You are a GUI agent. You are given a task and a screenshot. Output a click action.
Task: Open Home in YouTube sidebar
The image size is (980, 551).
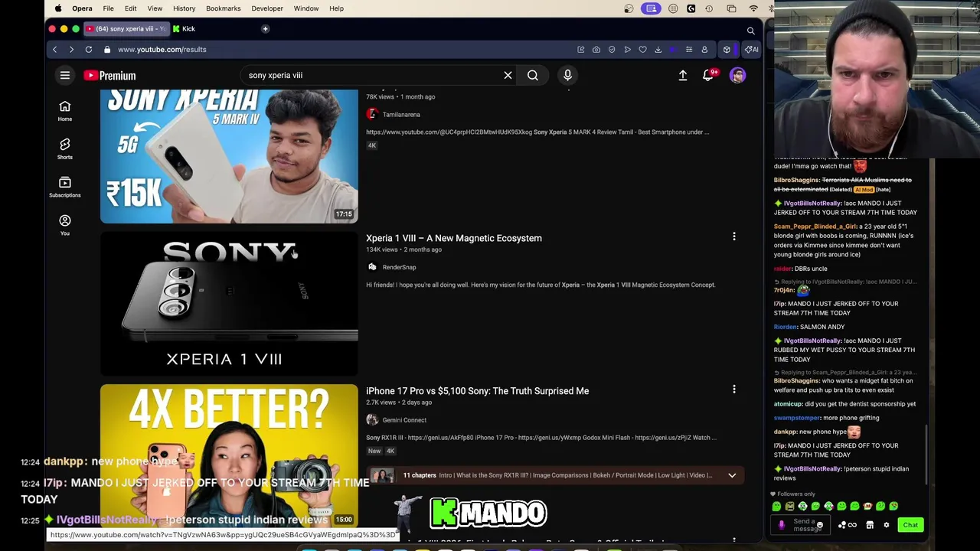tap(65, 111)
